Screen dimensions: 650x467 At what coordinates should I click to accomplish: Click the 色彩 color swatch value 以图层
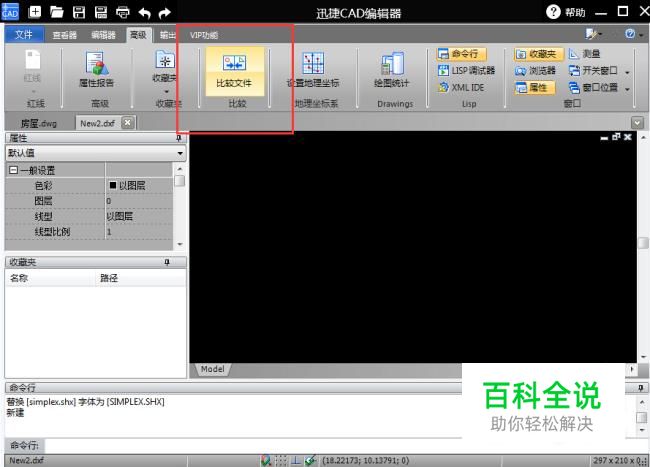(x=139, y=186)
